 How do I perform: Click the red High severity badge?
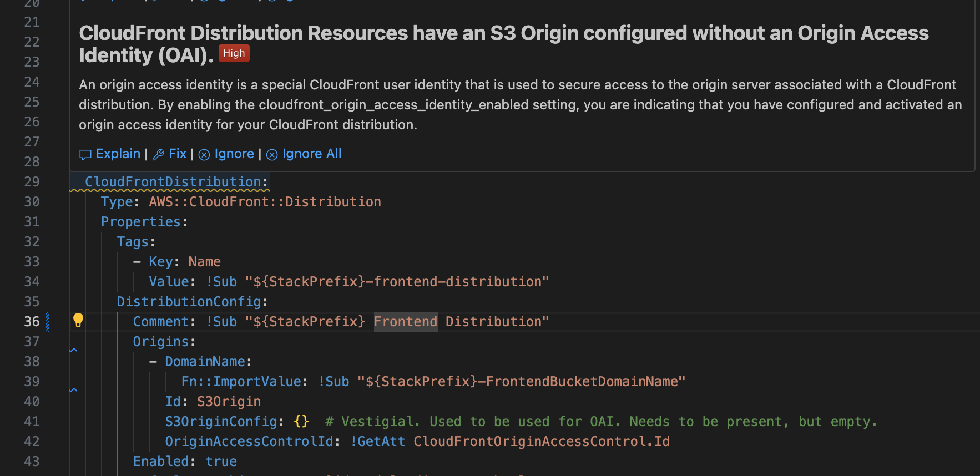point(234,53)
